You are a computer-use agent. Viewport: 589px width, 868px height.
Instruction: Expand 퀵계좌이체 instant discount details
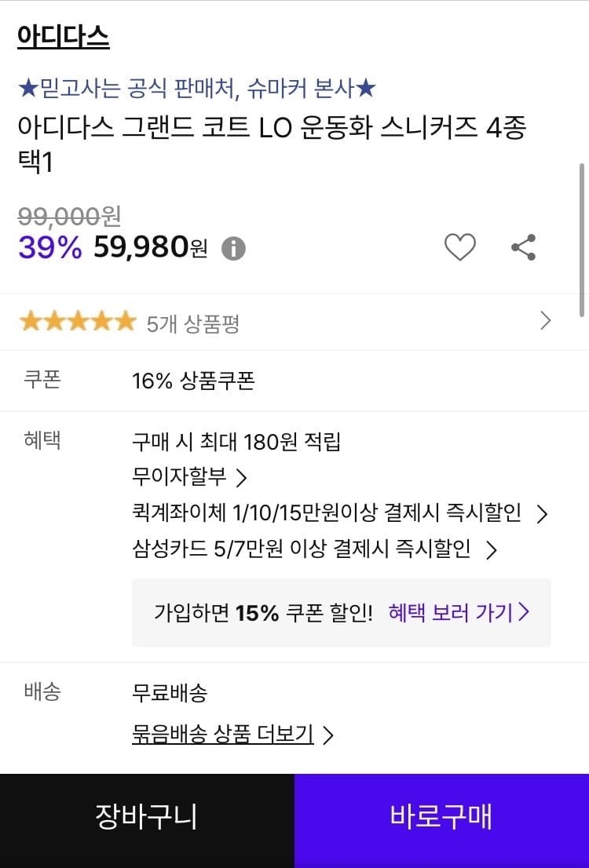(x=340, y=512)
